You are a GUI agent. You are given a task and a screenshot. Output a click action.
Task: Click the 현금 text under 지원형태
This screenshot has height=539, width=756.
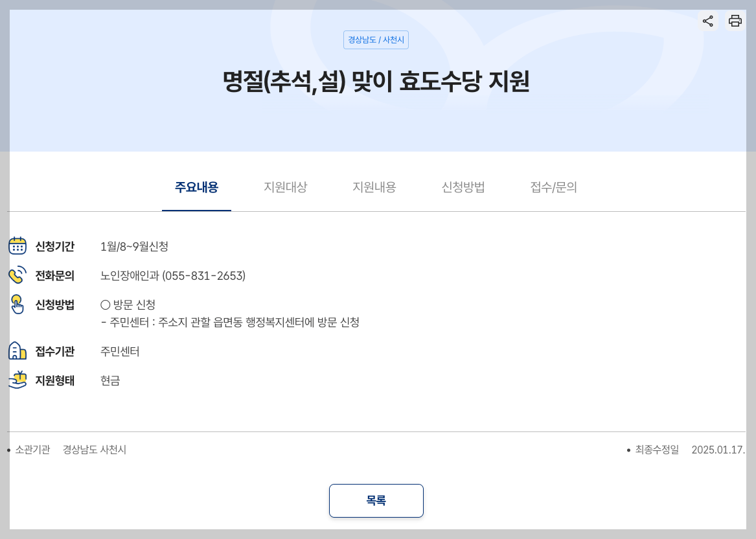coord(109,381)
